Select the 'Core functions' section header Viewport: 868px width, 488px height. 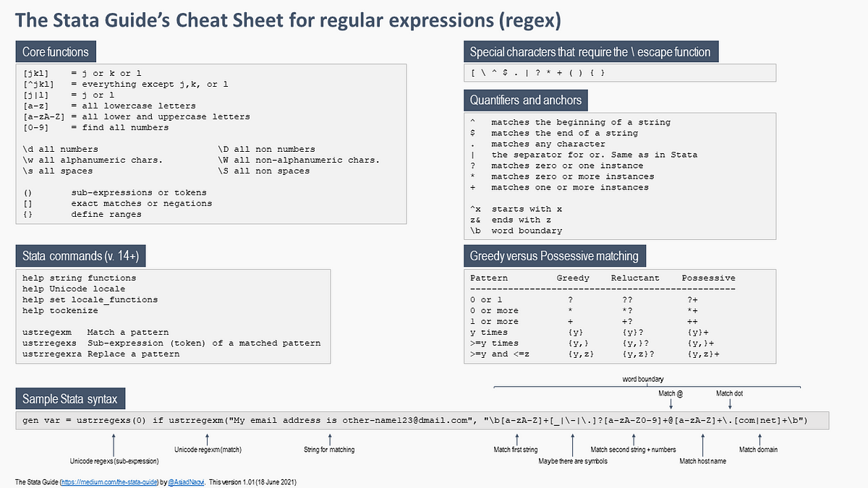click(x=56, y=51)
